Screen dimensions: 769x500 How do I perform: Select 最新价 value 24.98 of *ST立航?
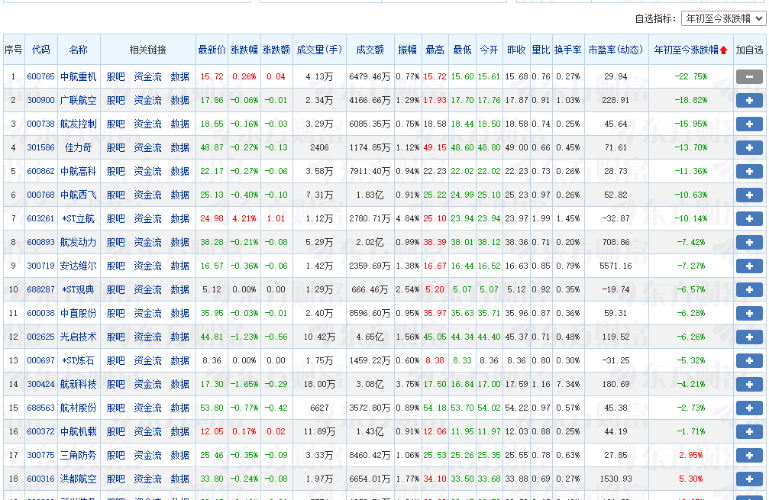(212, 219)
